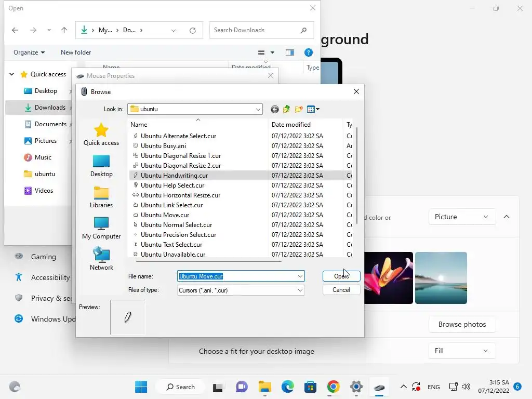The height and width of the screenshot is (399, 532).
Task: Select Ubuntu Unavailable.cur
Action: click(x=173, y=254)
